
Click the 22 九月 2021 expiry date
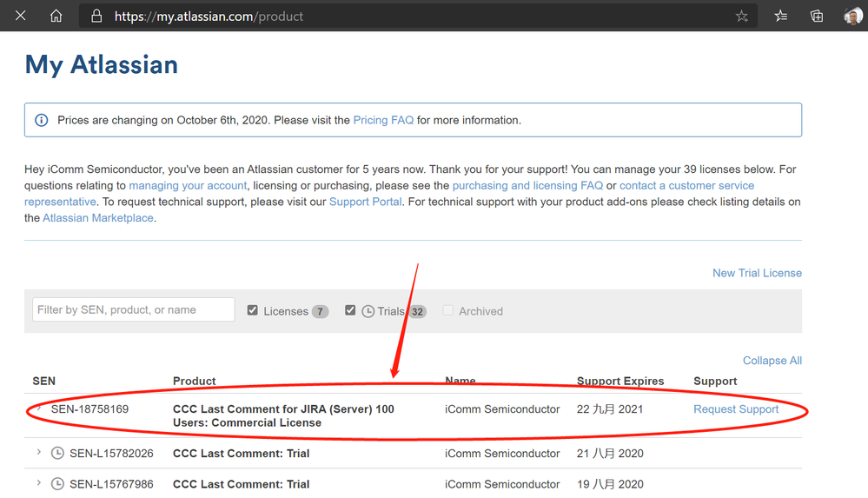(x=610, y=409)
